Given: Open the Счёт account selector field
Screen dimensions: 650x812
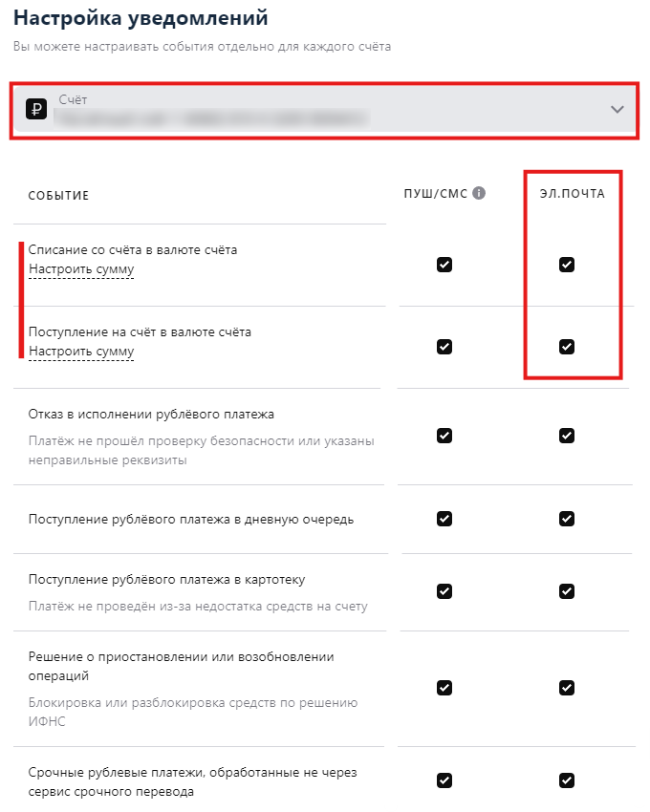Looking at the screenshot, I should pyautogui.click(x=324, y=110).
